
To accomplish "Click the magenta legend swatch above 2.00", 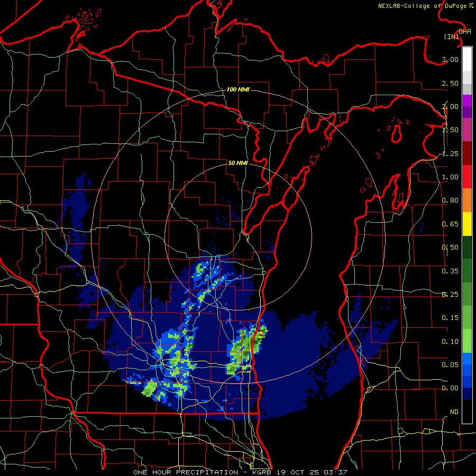I will (467, 100).
